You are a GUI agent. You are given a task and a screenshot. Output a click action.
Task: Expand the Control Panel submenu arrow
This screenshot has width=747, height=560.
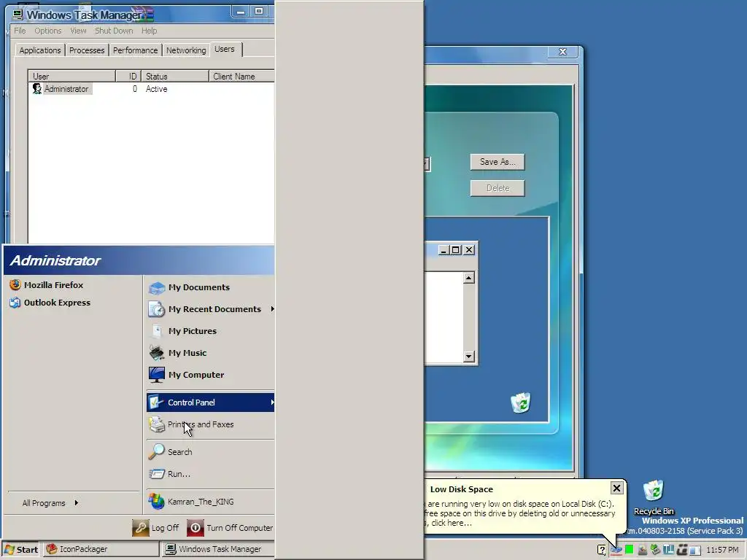(272, 402)
